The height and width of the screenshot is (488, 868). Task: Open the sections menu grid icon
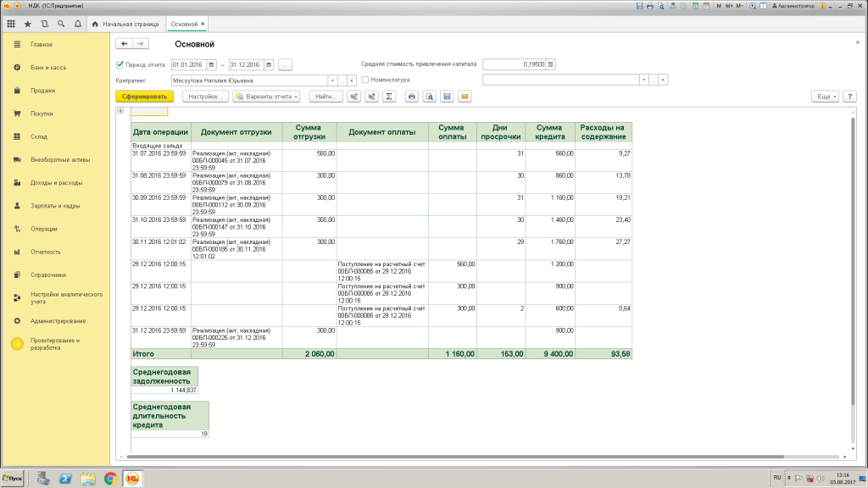[x=11, y=24]
